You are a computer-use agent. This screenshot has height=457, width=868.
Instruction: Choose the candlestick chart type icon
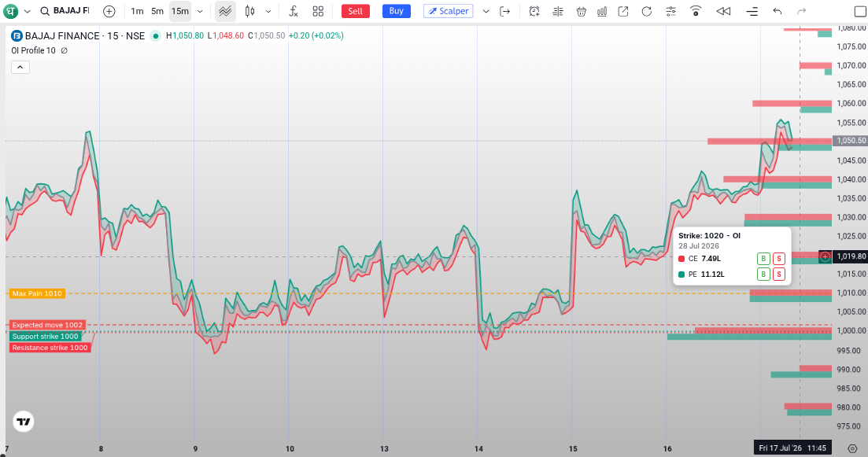[250, 11]
